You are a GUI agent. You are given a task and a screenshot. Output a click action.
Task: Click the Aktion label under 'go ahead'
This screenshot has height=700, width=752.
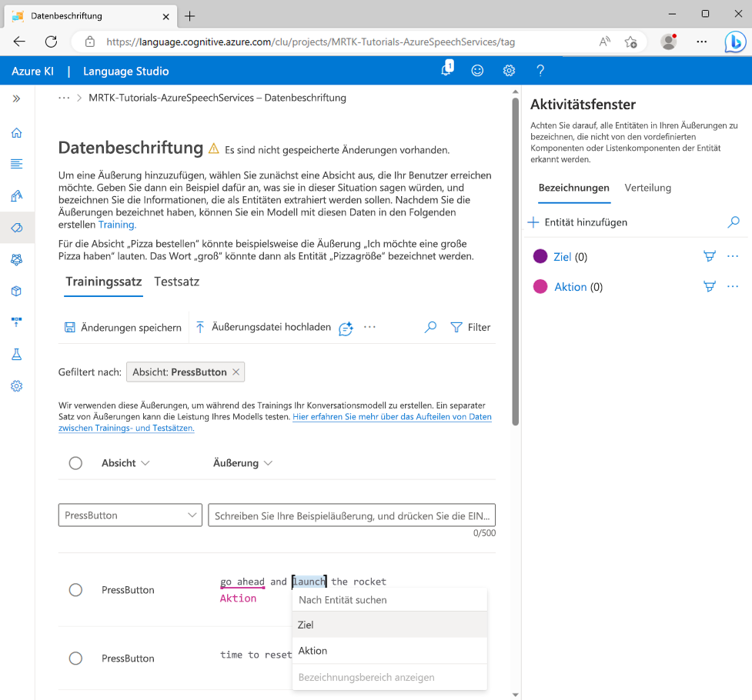pyautogui.click(x=238, y=598)
